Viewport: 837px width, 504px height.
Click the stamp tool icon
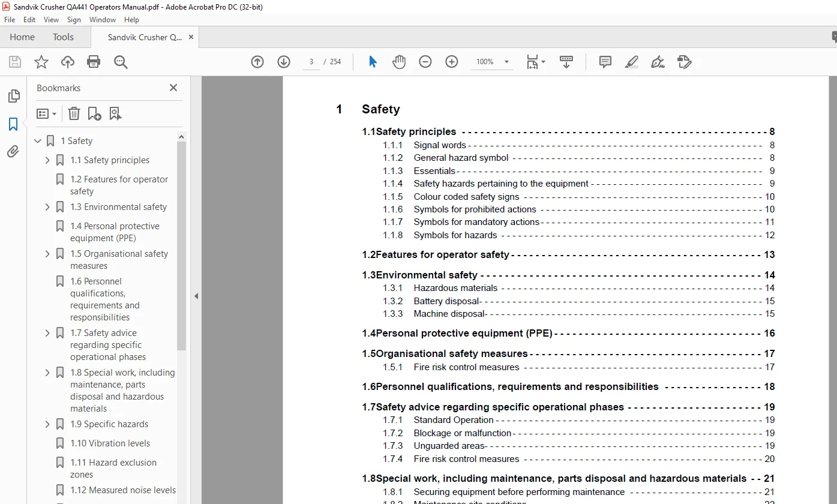[685, 62]
